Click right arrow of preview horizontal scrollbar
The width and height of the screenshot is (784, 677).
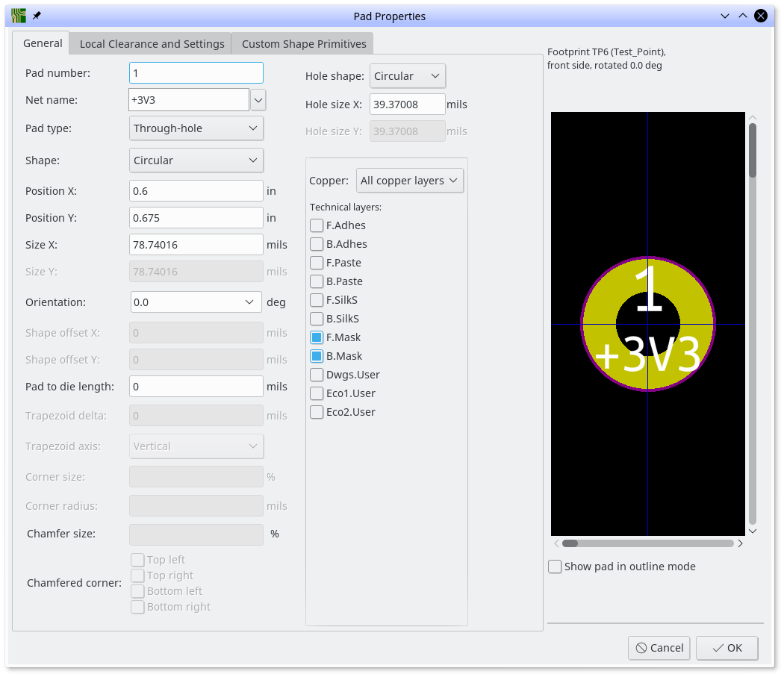(x=740, y=543)
